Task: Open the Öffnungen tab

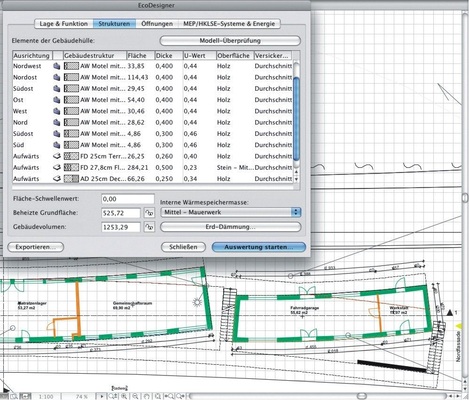Action: pos(157,24)
